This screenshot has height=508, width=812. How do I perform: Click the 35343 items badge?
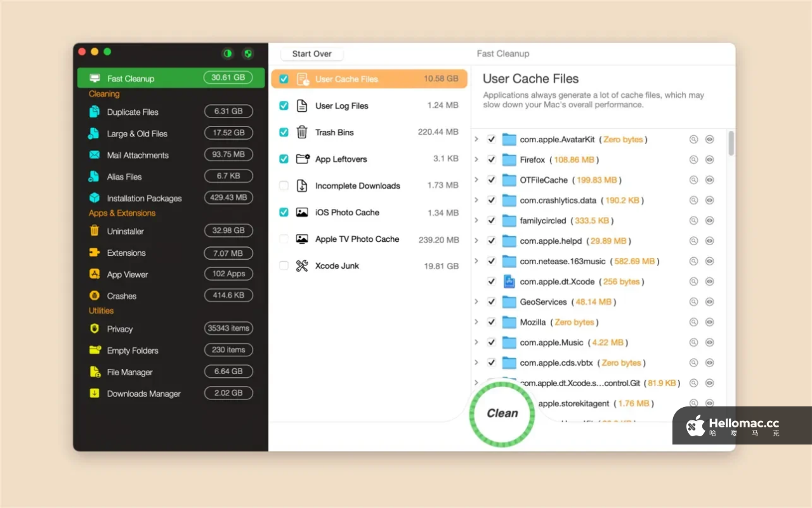[x=228, y=328]
